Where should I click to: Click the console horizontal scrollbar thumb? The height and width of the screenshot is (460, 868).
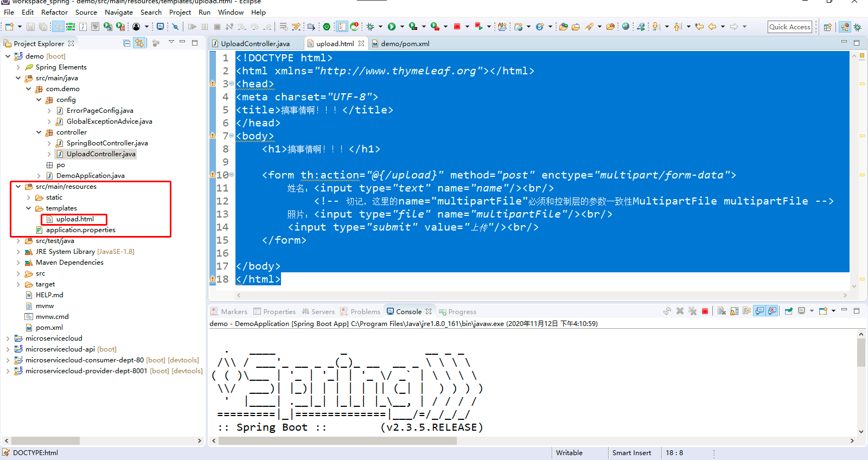click(x=337, y=440)
